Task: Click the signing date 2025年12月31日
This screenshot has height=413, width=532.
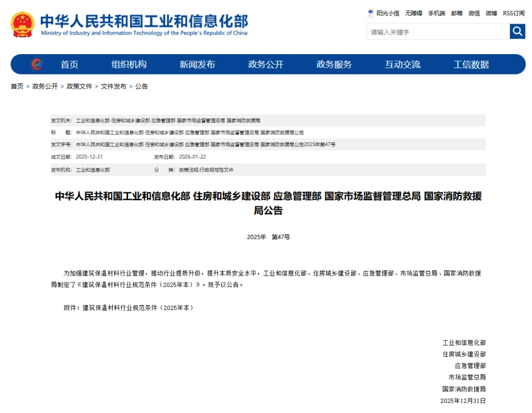Action: (x=463, y=401)
